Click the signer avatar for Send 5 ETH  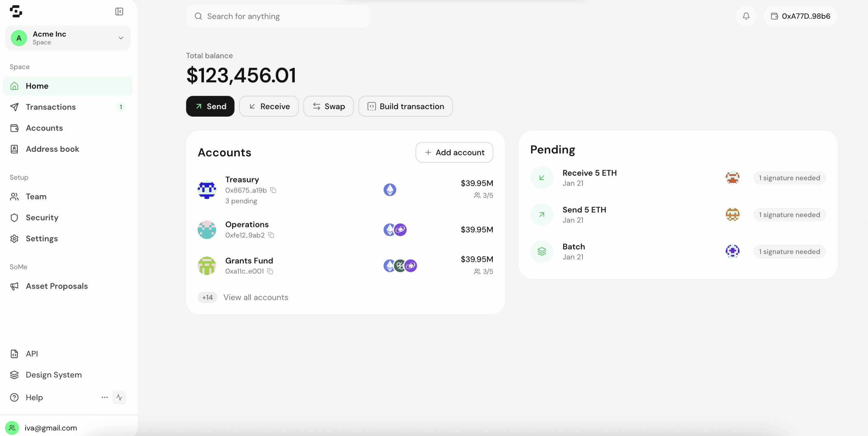tap(733, 215)
